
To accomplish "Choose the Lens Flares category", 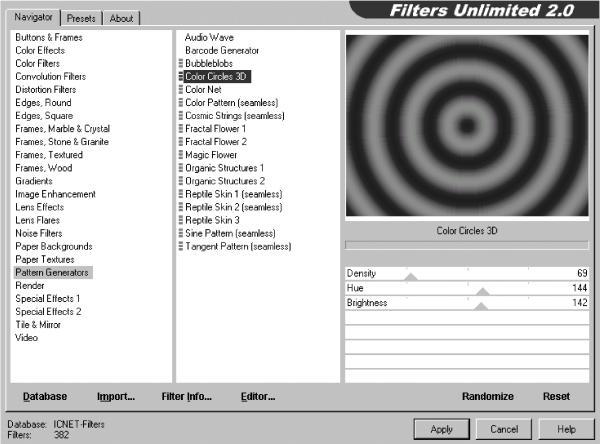I will click(38, 220).
